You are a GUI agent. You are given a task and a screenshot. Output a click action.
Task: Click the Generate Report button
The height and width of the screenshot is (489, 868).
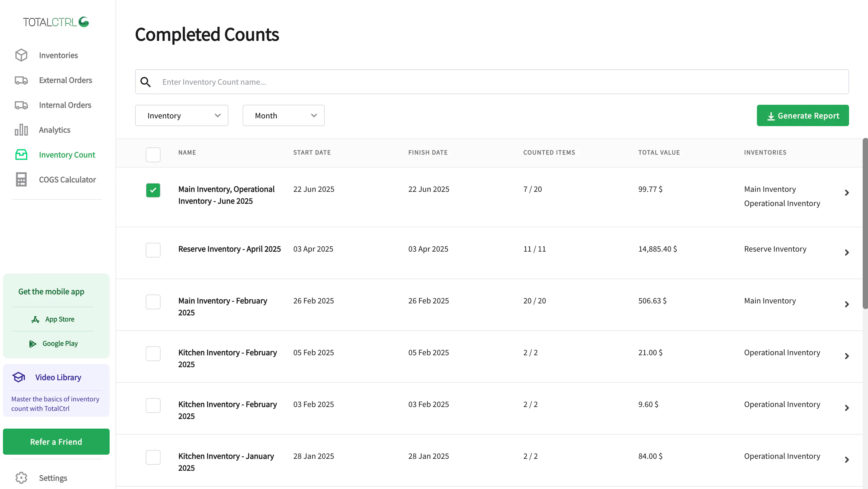pos(803,115)
